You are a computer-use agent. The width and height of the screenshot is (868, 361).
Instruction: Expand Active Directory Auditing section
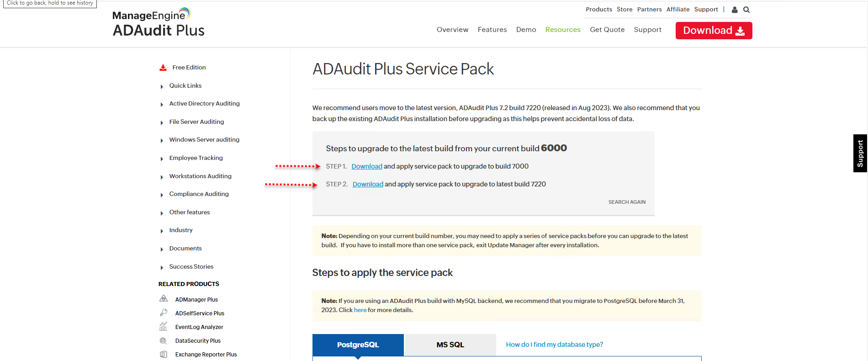204,104
